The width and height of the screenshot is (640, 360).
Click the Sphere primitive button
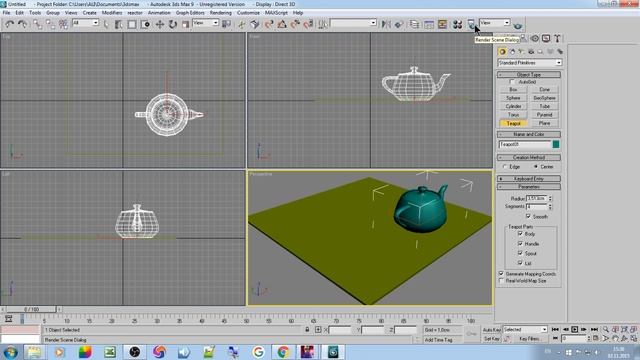pyautogui.click(x=513, y=98)
